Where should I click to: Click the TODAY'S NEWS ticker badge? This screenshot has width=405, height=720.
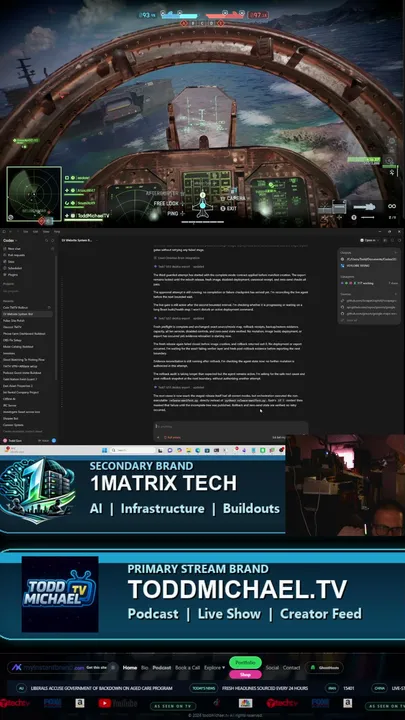point(202,688)
